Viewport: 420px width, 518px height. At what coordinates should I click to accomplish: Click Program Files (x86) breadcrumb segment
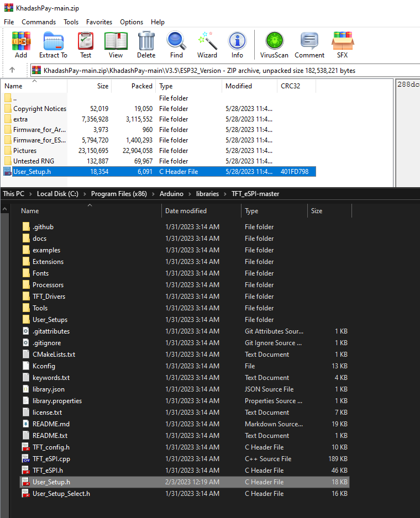click(x=119, y=194)
